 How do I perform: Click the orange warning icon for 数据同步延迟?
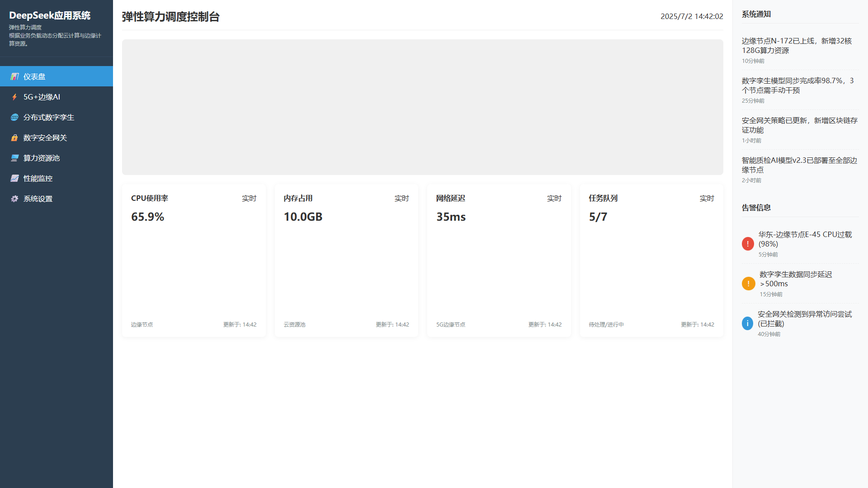point(748,284)
